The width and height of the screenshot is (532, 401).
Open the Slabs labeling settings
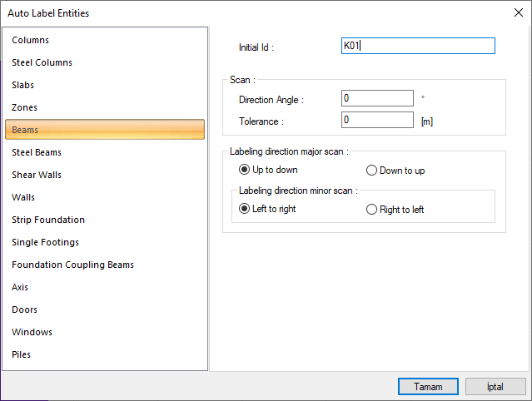pyautogui.click(x=23, y=85)
